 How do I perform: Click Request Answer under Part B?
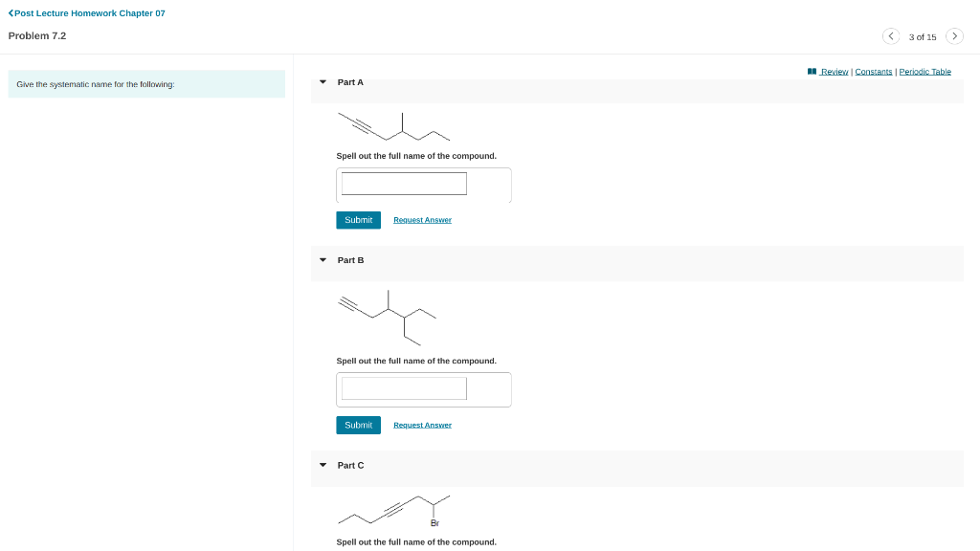(x=422, y=425)
